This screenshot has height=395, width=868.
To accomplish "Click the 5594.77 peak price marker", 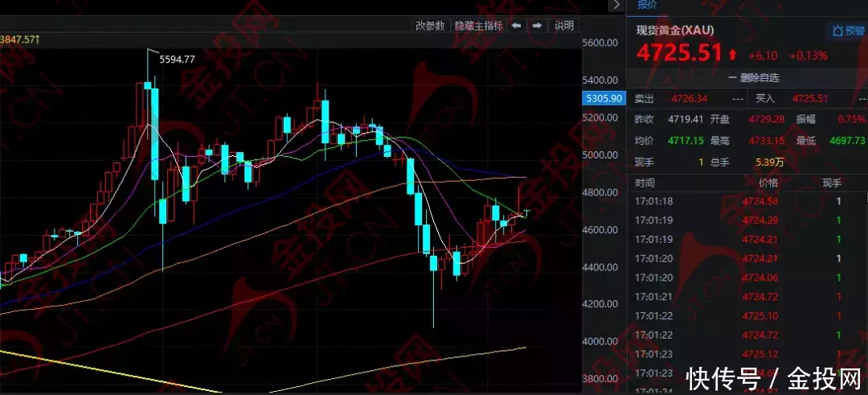I will pyautogui.click(x=177, y=59).
